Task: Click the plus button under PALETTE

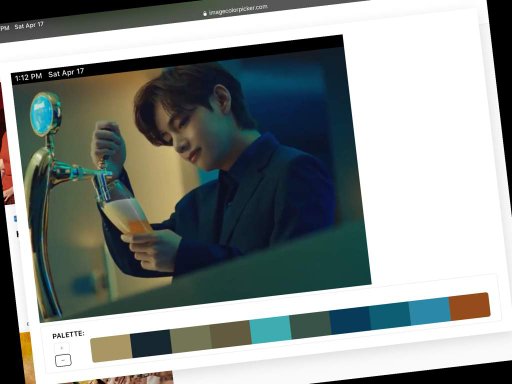Action: pyautogui.click(x=62, y=348)
